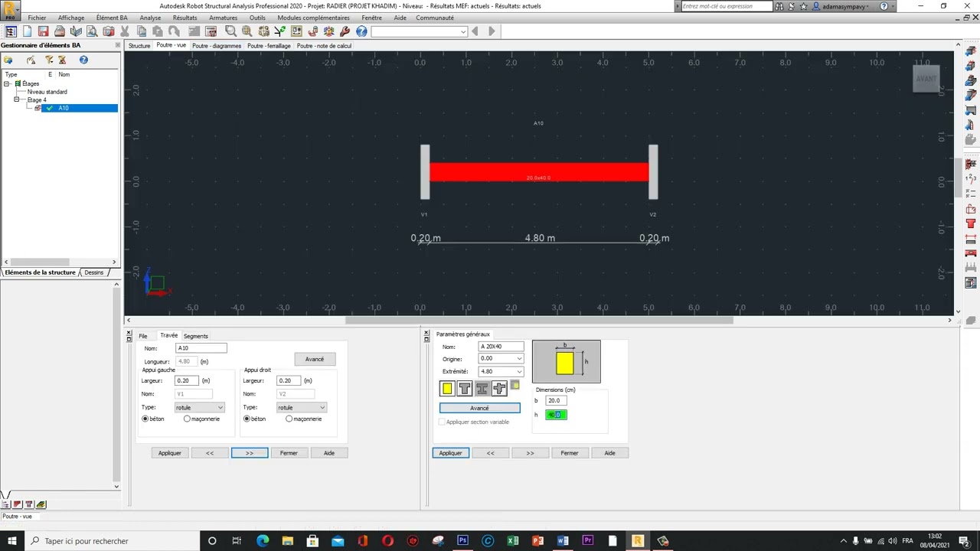The width and height of the screenshot is (980, 551).
Task: Select Niveau standard in tree
Action: coord(47,92)
